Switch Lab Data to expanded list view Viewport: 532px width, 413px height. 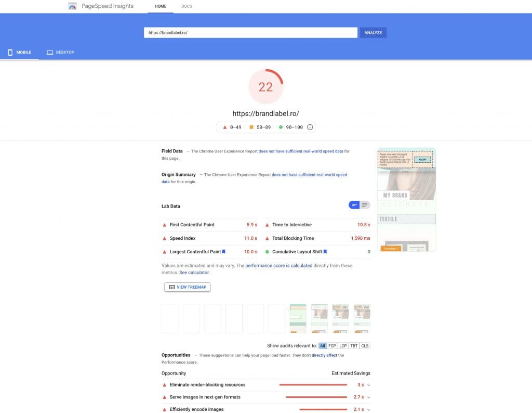click(x=365, y=205)
